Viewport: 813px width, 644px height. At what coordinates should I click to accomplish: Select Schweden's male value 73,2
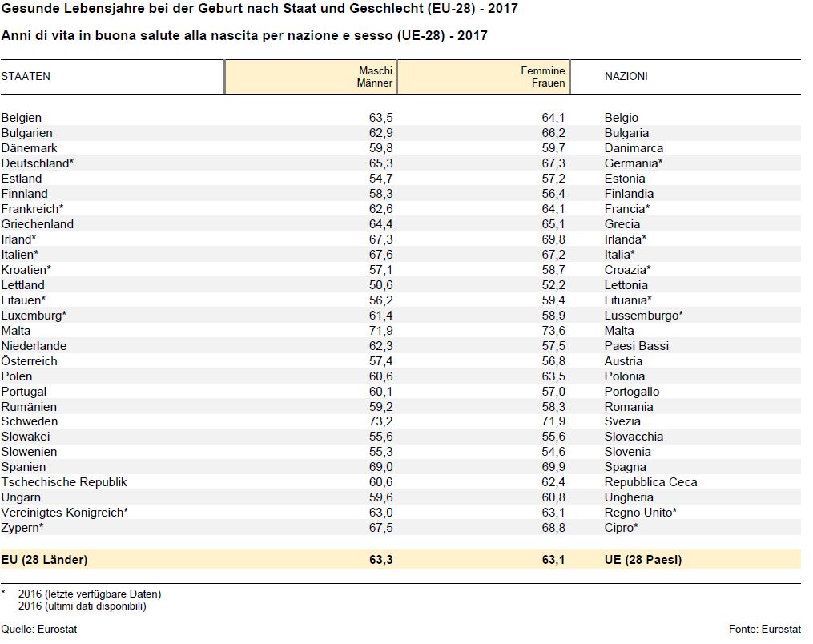(x=380, y=421)
